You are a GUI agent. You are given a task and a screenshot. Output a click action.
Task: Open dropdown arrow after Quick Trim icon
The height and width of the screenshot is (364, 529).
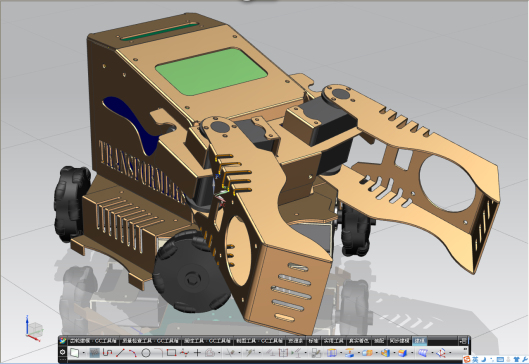pyautogui.click(x=240, y=353)
